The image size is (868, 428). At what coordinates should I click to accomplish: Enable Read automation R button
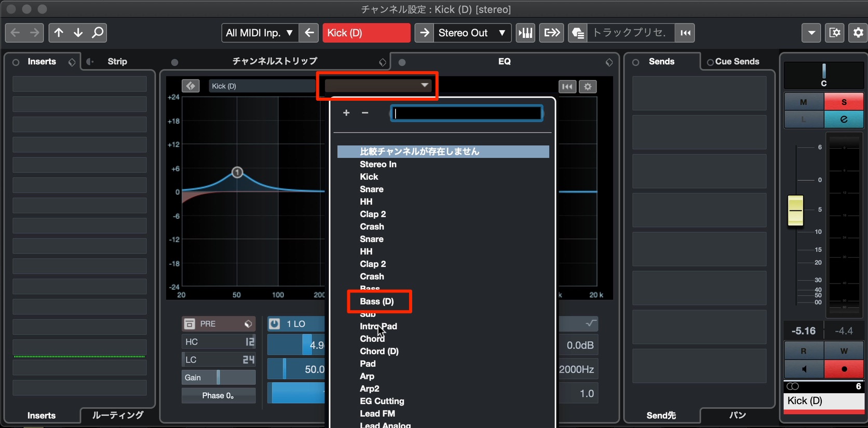tap(804, 351)
